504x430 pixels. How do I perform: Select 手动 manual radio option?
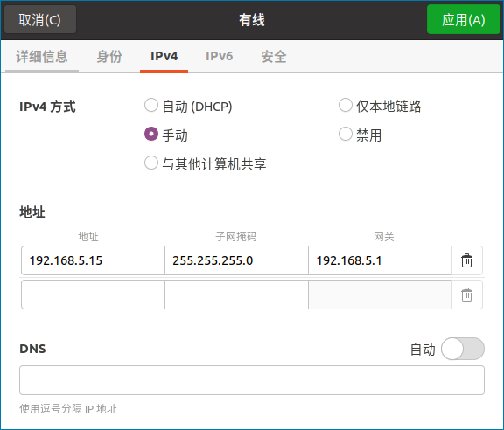[x=151, y=135]
